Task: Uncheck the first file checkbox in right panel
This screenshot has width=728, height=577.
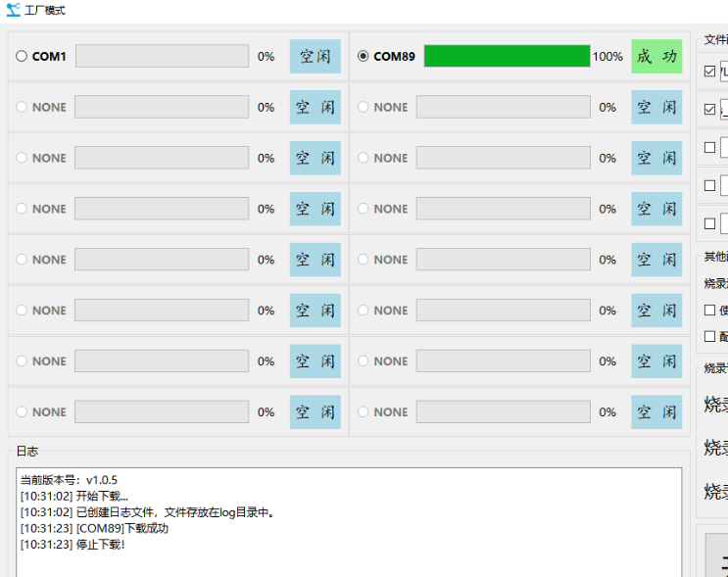Action: point(710,72)
